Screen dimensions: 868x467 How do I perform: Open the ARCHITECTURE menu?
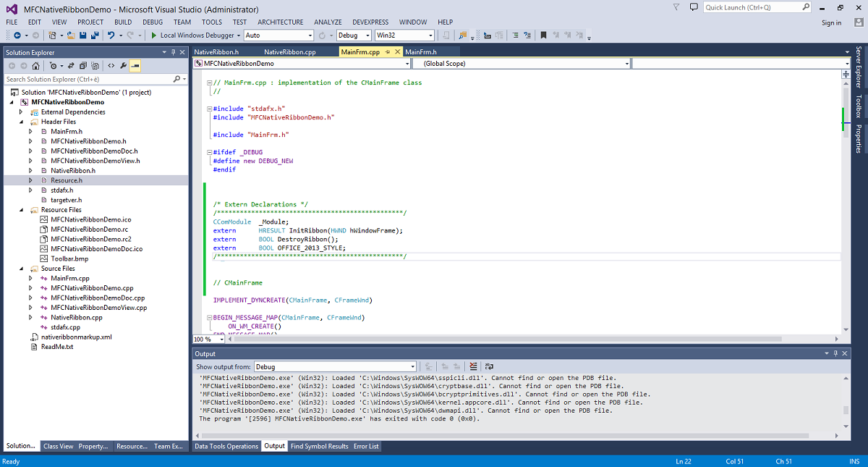point(281,22)
